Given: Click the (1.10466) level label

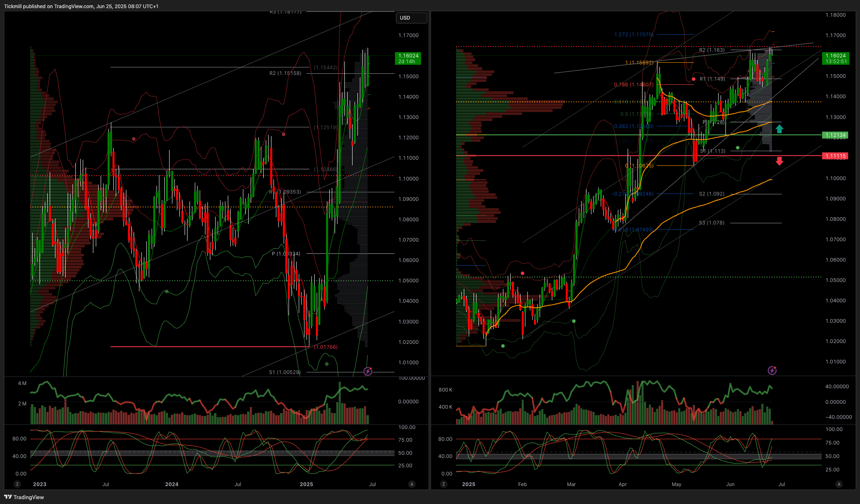Looking at the screenshot, I should 326,169.
